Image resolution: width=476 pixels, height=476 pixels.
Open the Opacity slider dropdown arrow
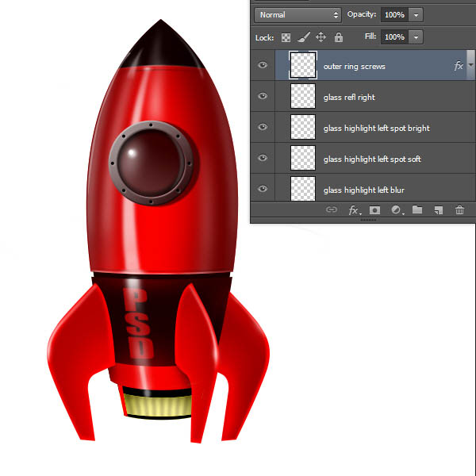tap(417, 15)
